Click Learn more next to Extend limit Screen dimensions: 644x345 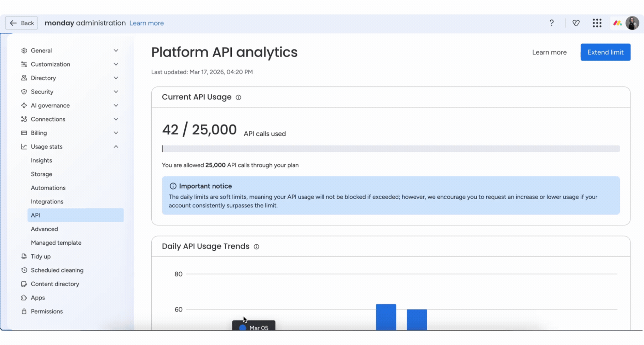[549, 52]
